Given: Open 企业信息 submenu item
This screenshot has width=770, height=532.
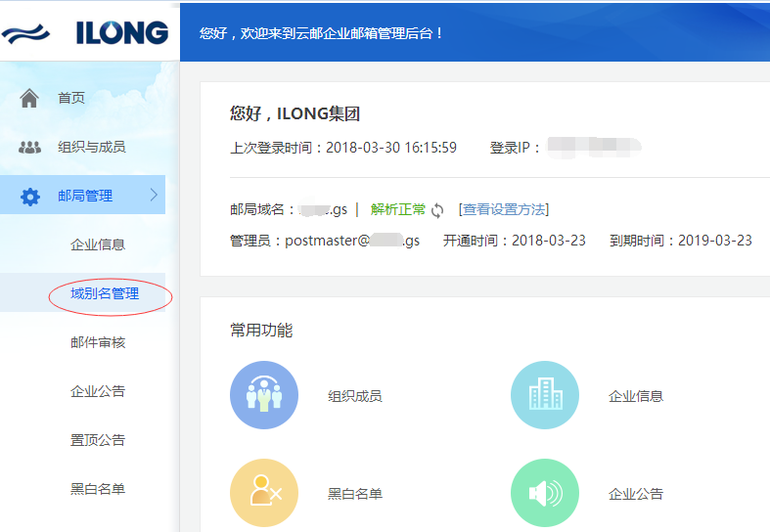Looking at the screenshot, I should pos(98,244).
